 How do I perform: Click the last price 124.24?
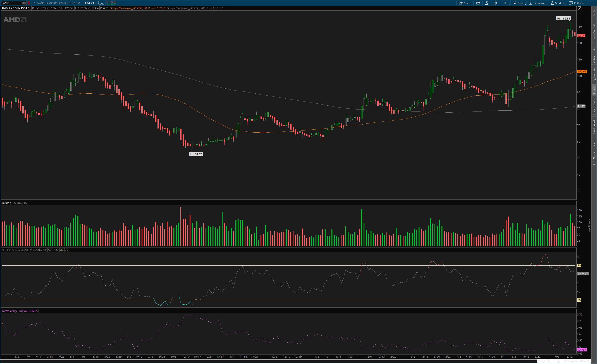pos(89,3)
